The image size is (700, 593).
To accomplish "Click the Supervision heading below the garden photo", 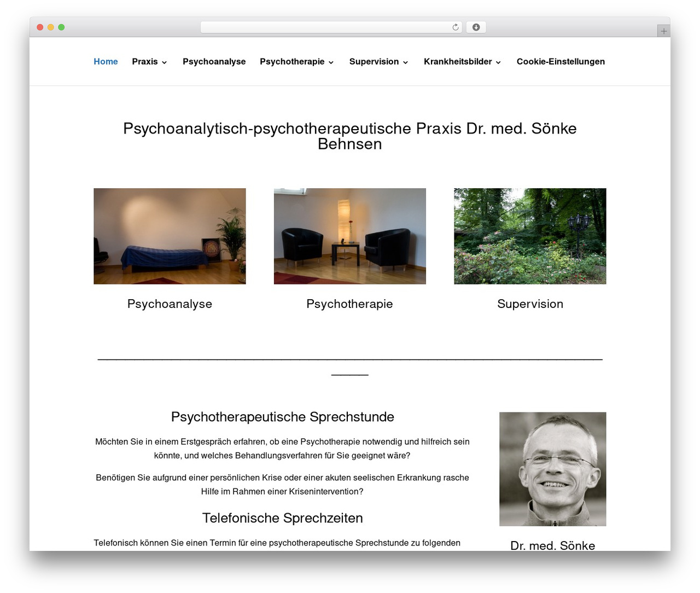I will click(530, 304).
